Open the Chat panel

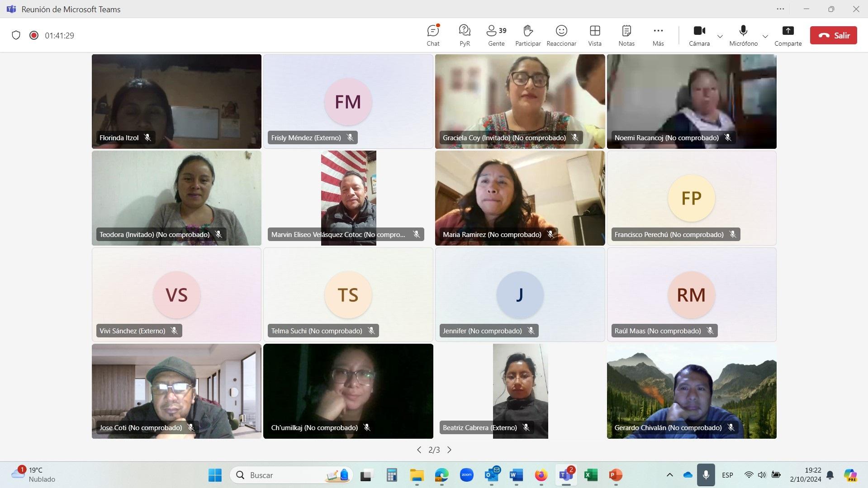[x=433, y=35]
